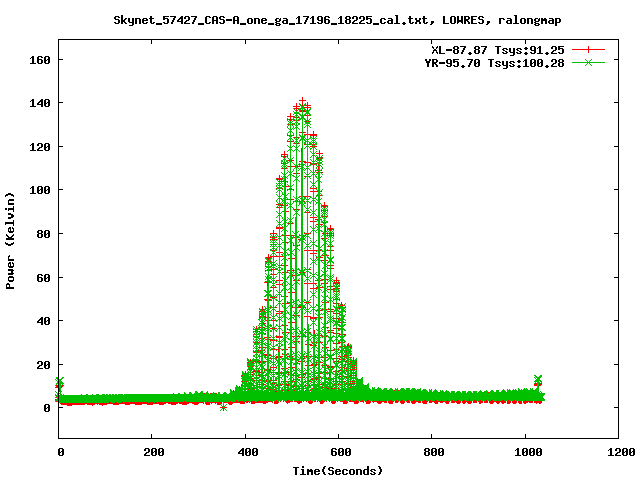Click the low green marker near 350 seconds
The height and width of the screenshot is (480, 640).
[x=223, y=407]
